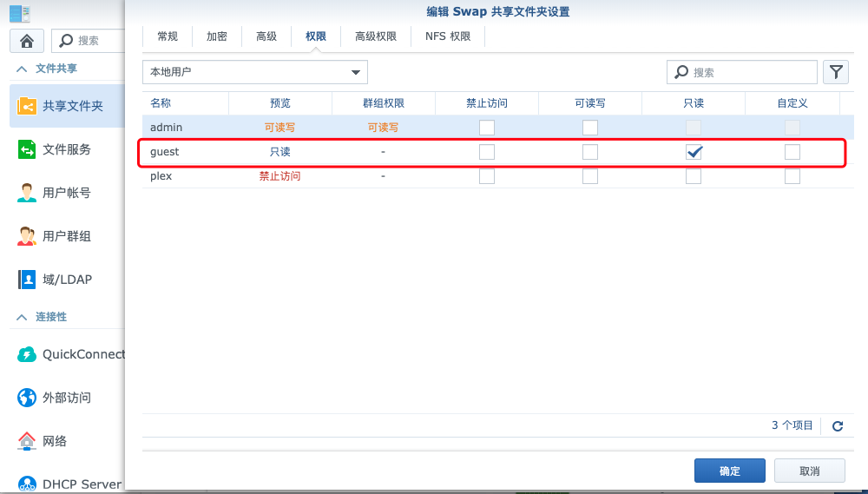868x494 pixels.
Task: Check Custom (自定义) for guest
Action: tap(792, 152)
